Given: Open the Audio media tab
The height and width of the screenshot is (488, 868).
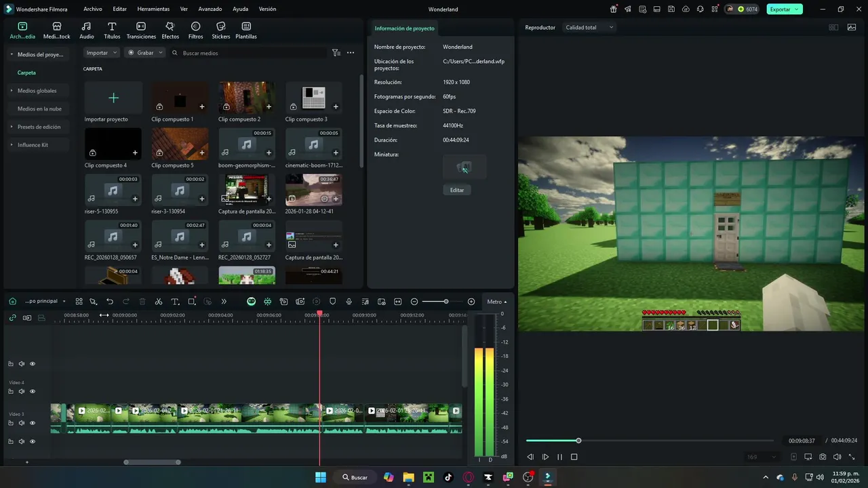Looking at the screenshot, I should 87,30.
